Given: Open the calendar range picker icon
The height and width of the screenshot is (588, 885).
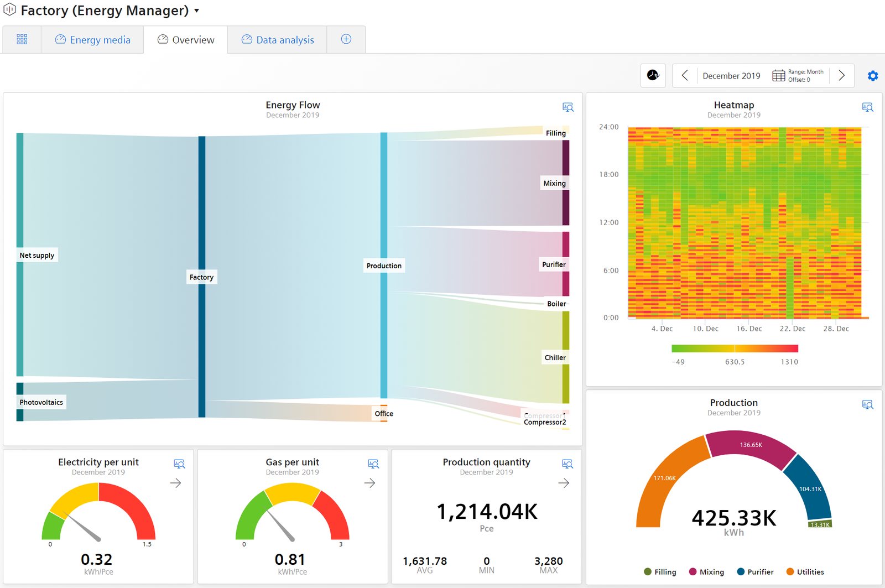Looking at the screenshot, I should coord(778,76).
